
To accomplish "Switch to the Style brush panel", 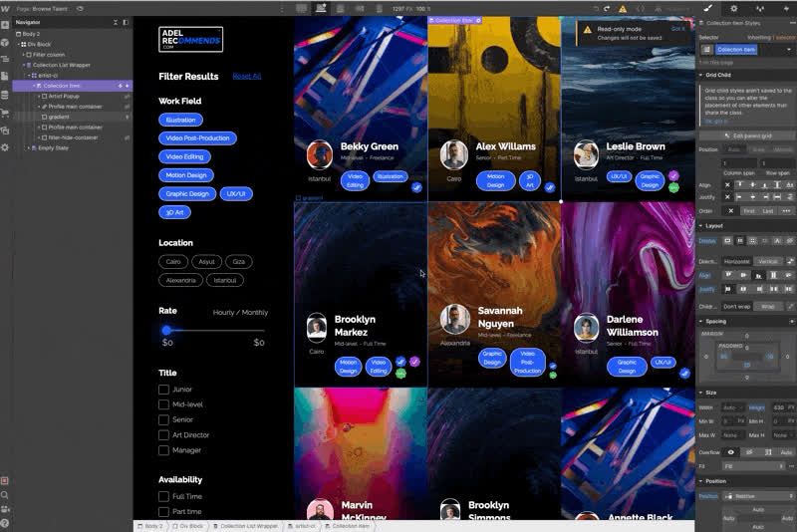I will tap(708, 8).
